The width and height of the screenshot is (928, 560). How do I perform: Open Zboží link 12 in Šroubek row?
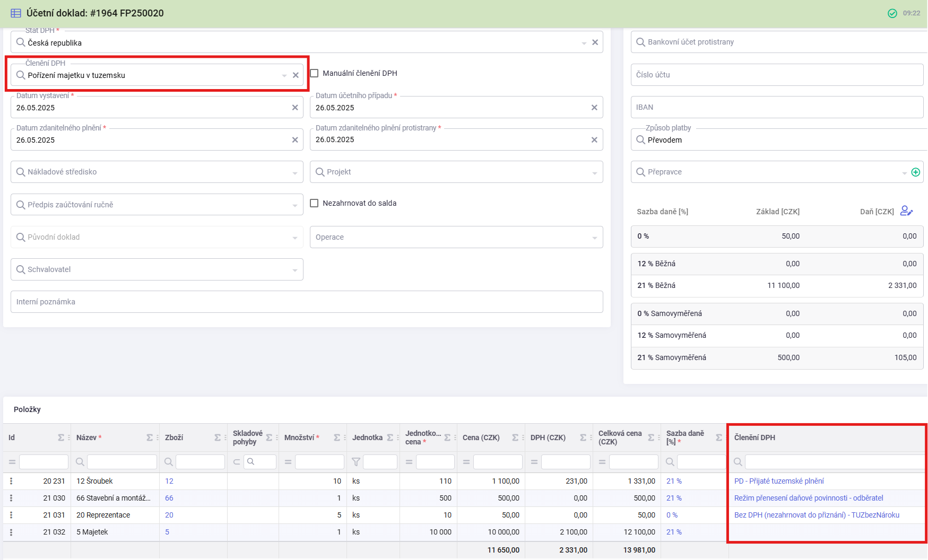pyautogui.click(x=169, y=481)
